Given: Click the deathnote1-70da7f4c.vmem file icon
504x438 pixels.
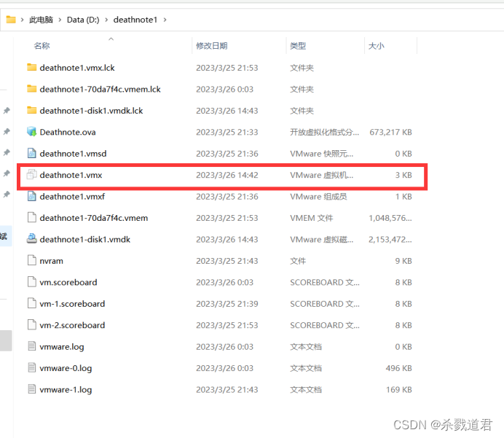Looking at the screenshot, I should pyautogui.click(x=31, y=218).
